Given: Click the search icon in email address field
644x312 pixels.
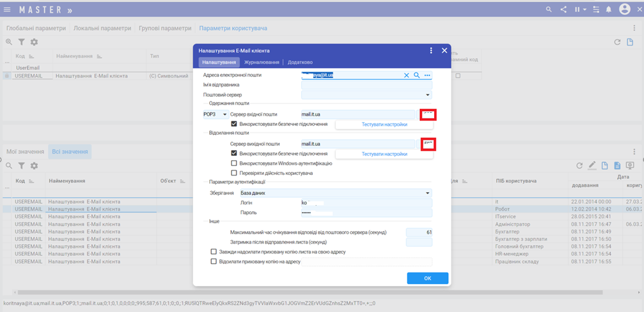Looking at the screenshot, I should [x=416, y=76].
